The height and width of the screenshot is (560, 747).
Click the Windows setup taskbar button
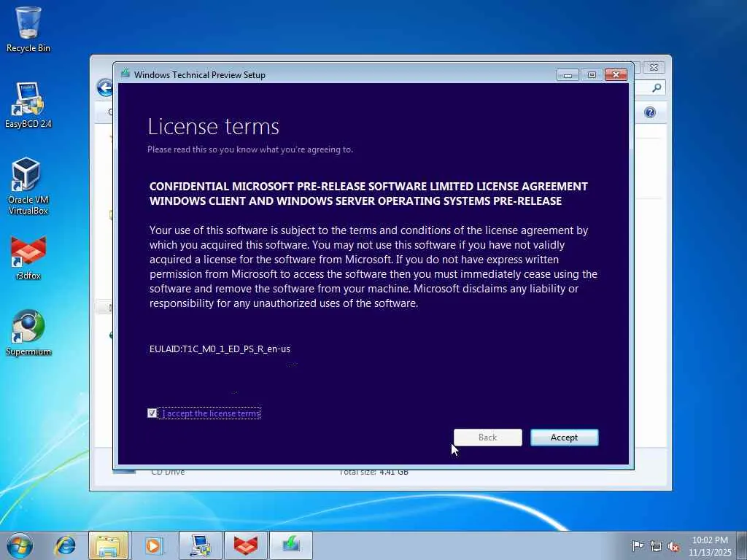click(291, 545)
